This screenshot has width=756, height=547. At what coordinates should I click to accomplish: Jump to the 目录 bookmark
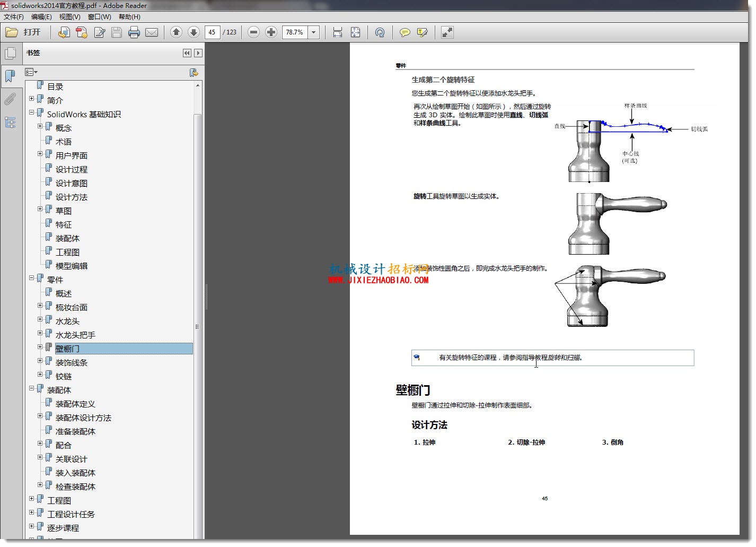click(55, 87)
